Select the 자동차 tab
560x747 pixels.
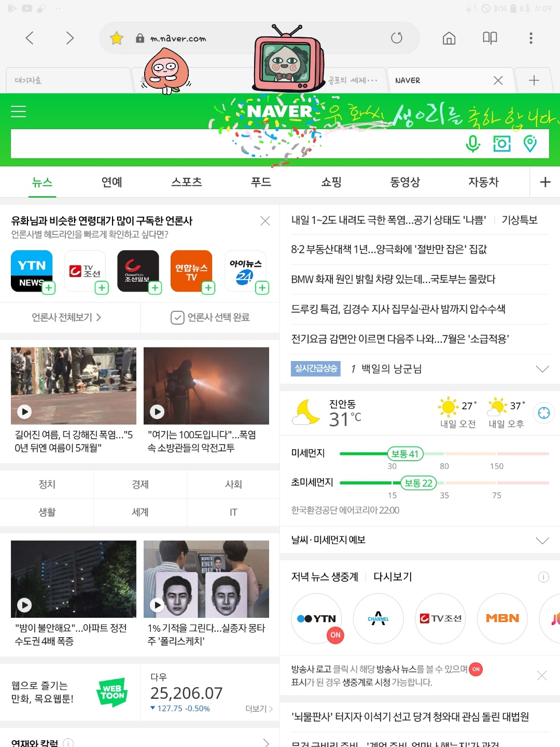pyautogui.click(x=483, y=182)
